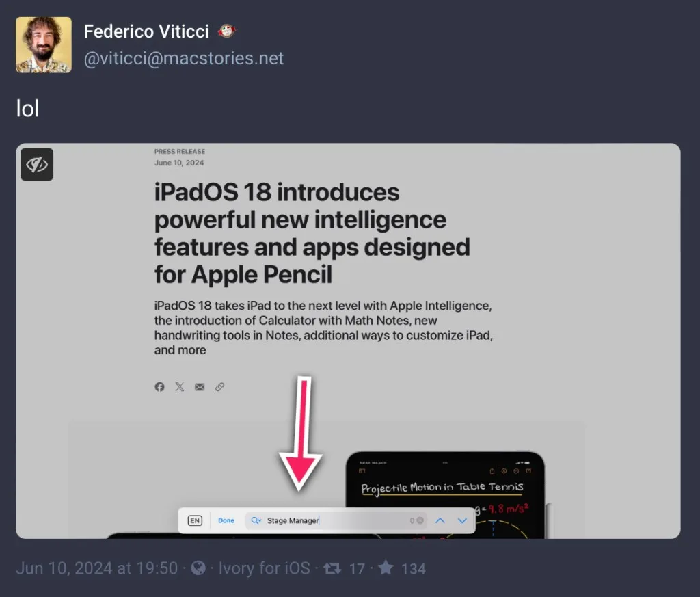
Task: Click the boost icon showing 17
Action: point(333,568)
